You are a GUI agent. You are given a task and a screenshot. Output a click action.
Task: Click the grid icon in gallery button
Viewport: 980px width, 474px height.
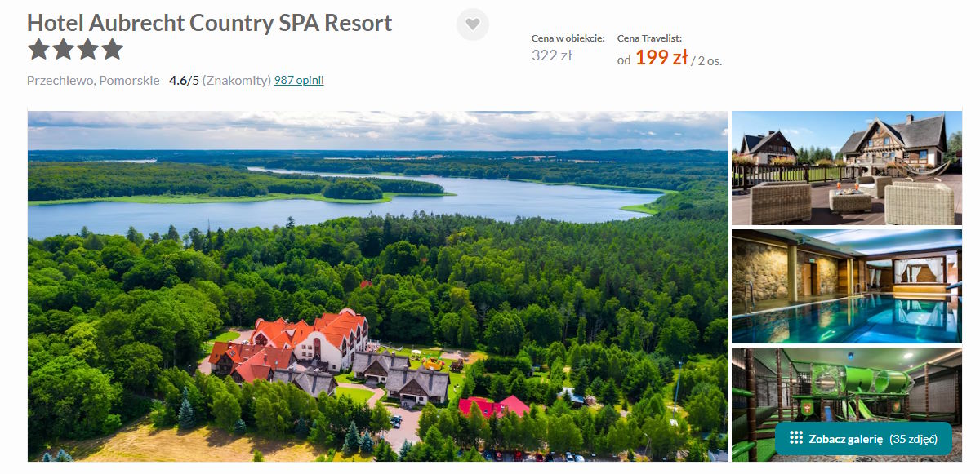795,438
